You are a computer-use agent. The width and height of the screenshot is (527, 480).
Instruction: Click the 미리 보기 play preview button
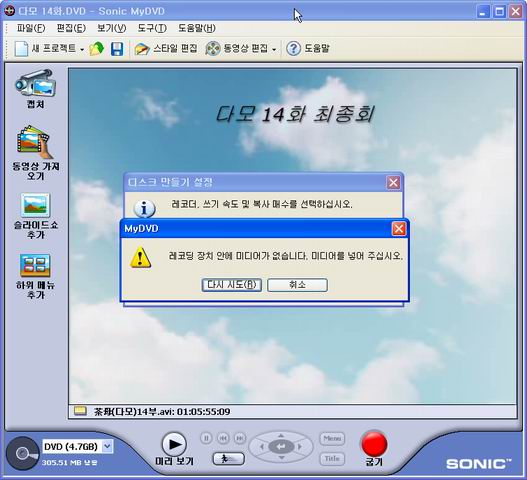coord(174,444)
